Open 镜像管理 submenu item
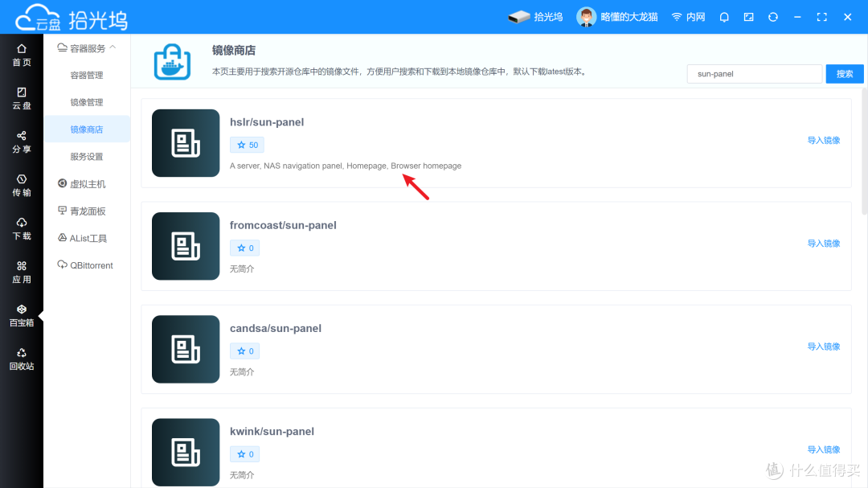Screen dimensions: 868x488 coord(87,102)
